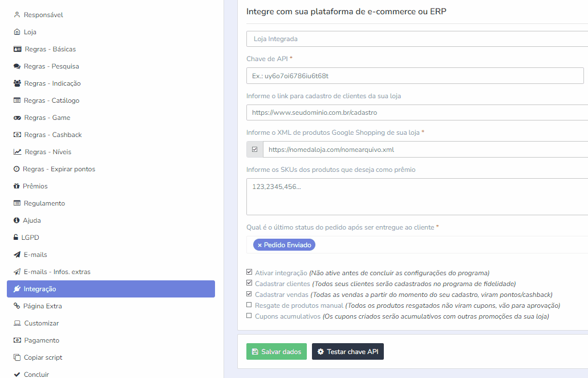
Task: Click the Ajuda info circle icon
Action: pyautogui.click(x=17, y=220)
